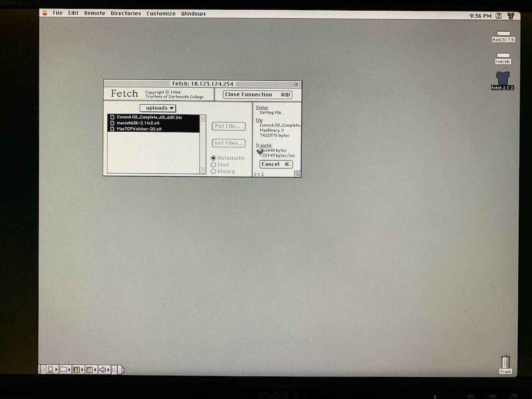The width and height of the screenshot is (532, 399).
Task: Open the File Sharing folder Control Strip module
Action: [65, 369]
